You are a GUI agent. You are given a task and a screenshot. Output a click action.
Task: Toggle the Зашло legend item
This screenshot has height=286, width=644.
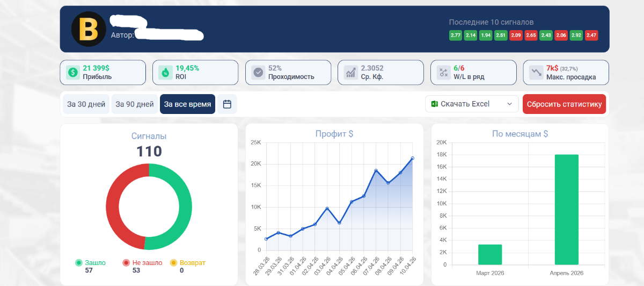[90, 263]
